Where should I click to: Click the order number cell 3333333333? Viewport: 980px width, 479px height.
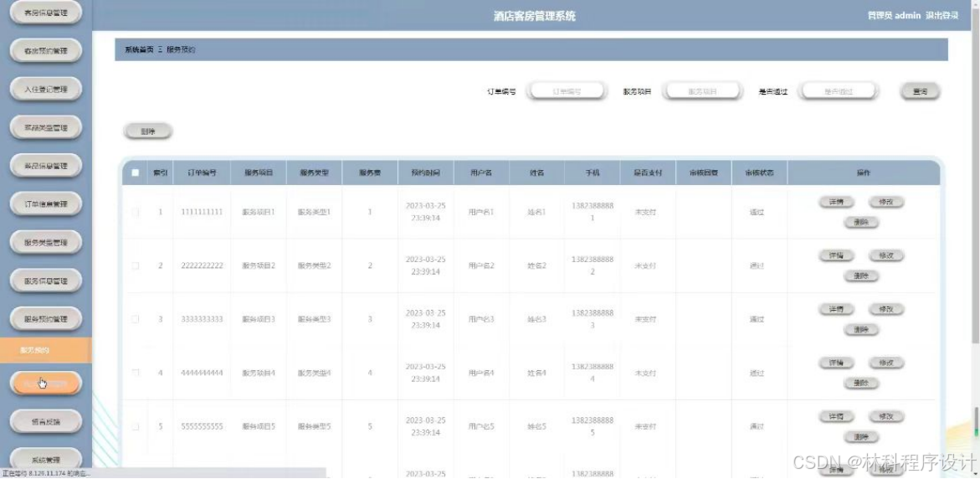click(202, 320)
